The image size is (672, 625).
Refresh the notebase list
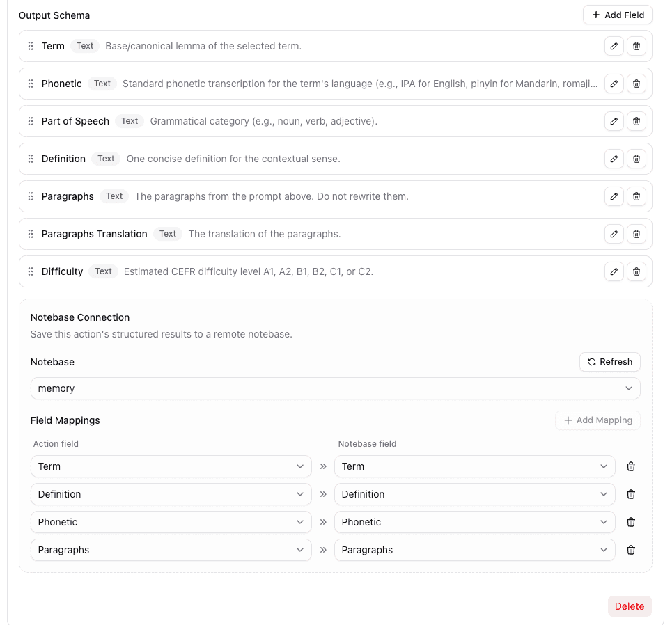609,362
